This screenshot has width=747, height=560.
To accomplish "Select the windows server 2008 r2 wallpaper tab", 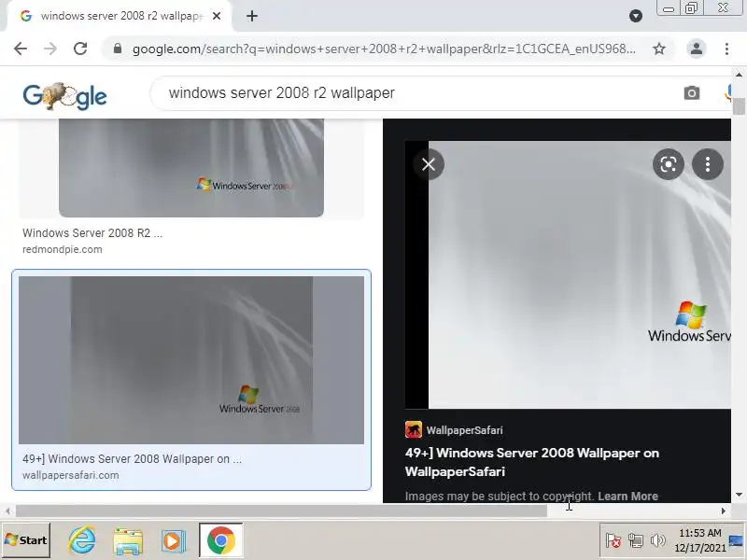I will 120,16.
